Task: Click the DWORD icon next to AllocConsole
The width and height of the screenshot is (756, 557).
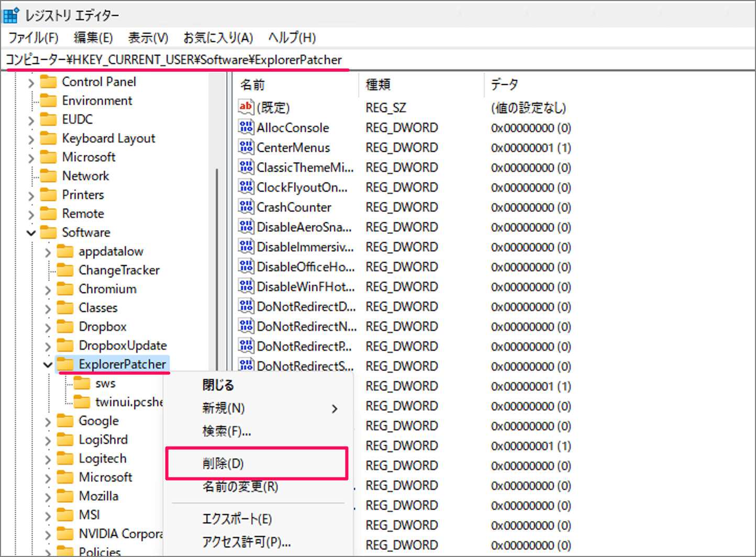Action: pyautogui.click(x=245, y=127)
